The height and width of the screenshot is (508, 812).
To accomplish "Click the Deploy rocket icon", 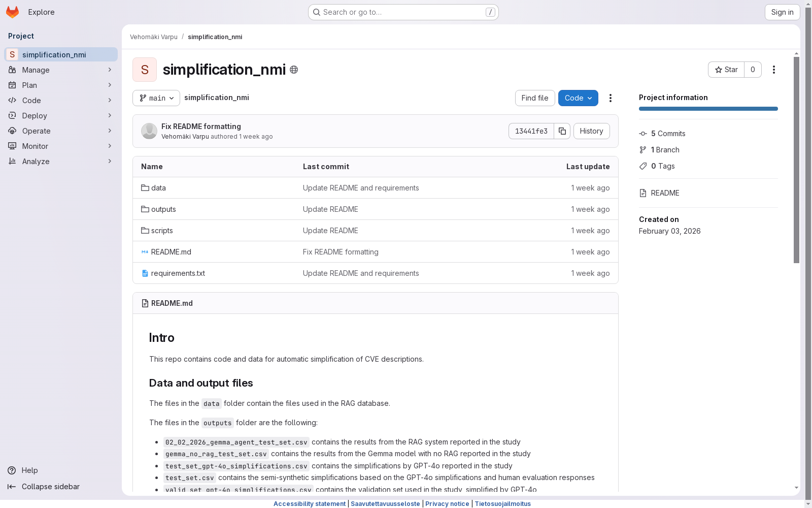I will pos(12,115).
